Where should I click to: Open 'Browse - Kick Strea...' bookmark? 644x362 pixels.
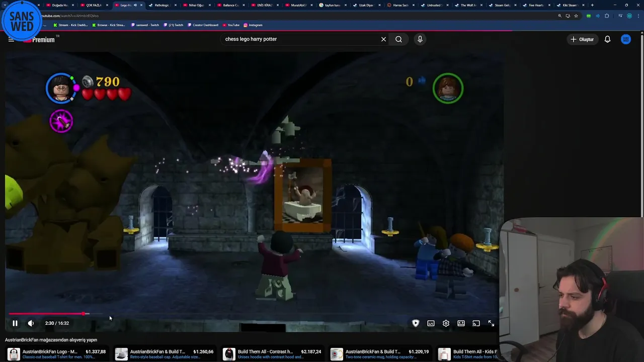(109, 25)
